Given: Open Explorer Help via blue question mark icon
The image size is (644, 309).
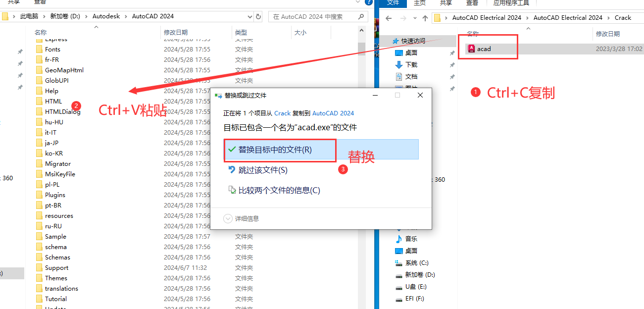Looking at the screenshot, I should coord(368,2).
